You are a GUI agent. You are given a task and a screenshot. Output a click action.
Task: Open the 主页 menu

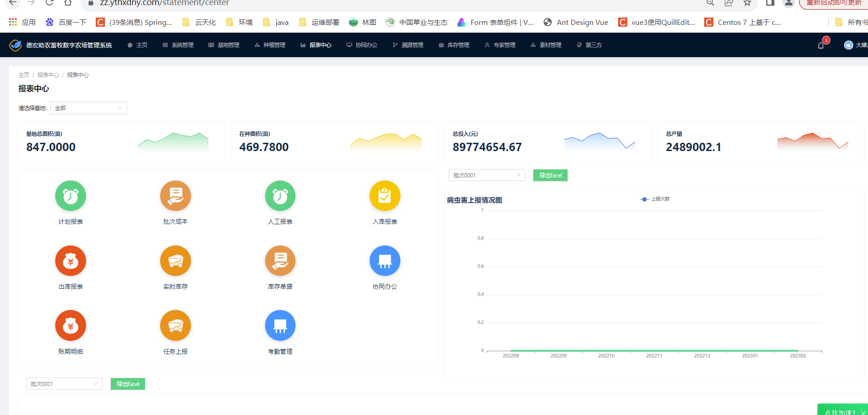(137, 45)
